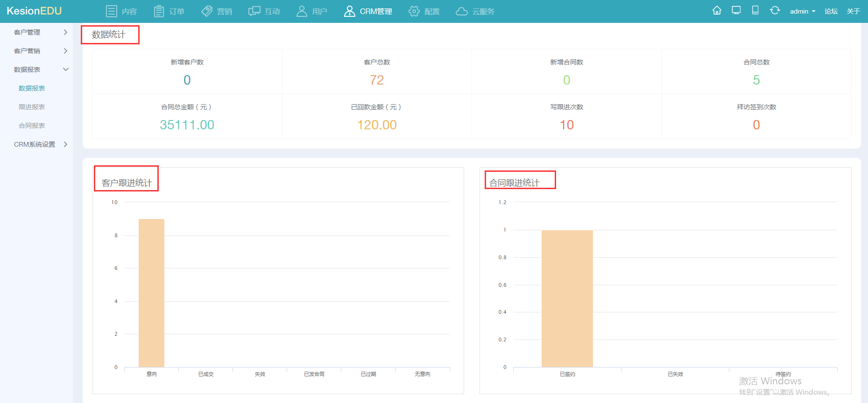The image size is (868, 403).
Task: Click the 用户 person icon
Action: 302,11
